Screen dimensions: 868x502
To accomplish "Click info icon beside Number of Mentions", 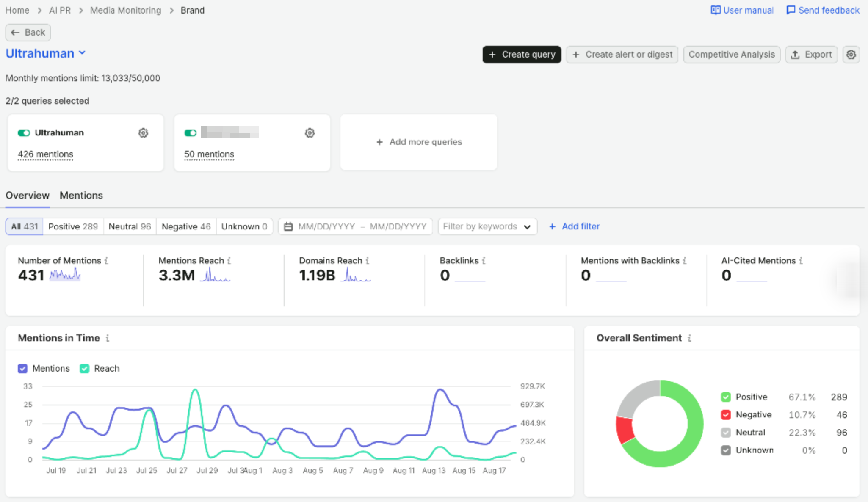I will [x=106, y=261].
